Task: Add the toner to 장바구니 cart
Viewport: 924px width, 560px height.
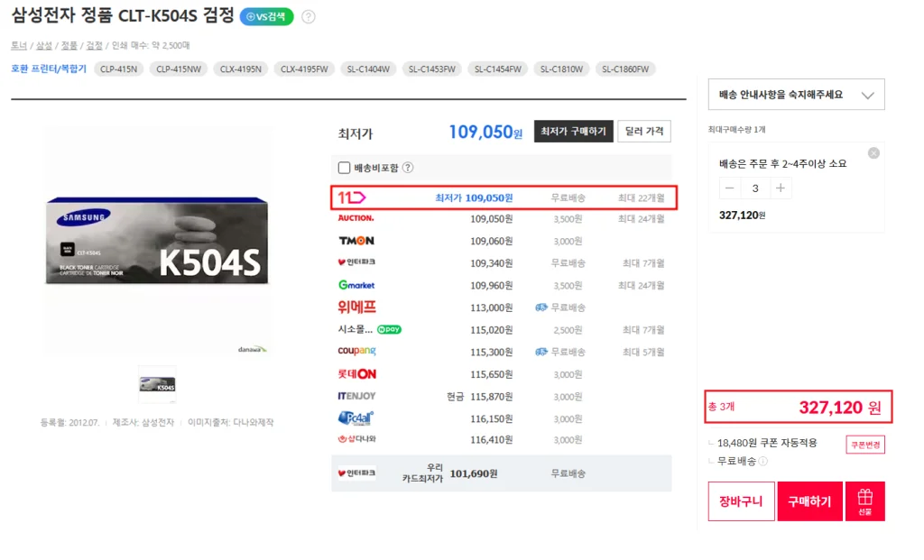Action: 741,501
